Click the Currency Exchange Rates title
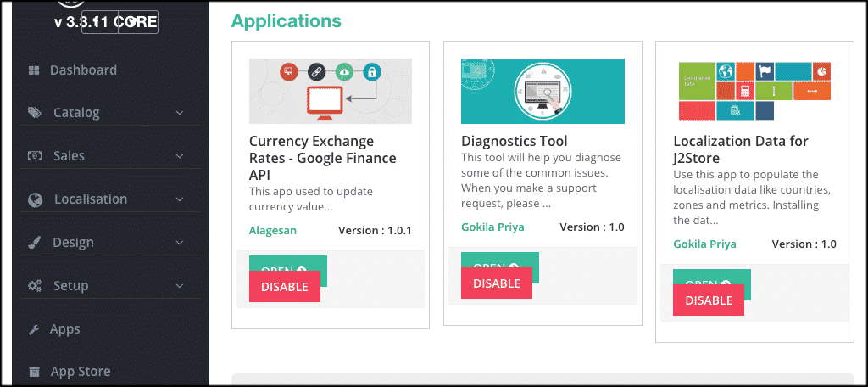Viewport: 868px width, 387px height. [323, 158]
